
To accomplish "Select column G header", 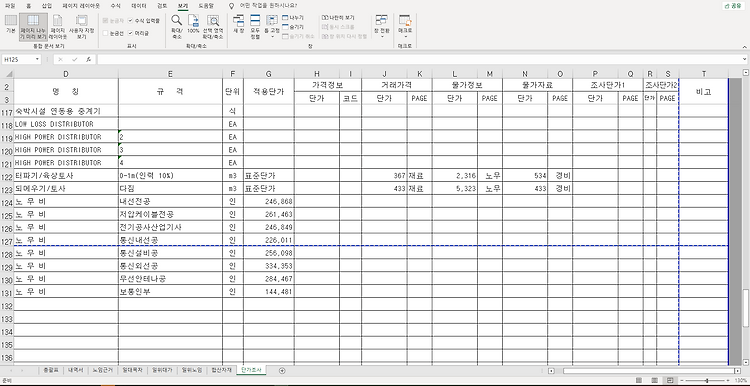I will 269,73.
